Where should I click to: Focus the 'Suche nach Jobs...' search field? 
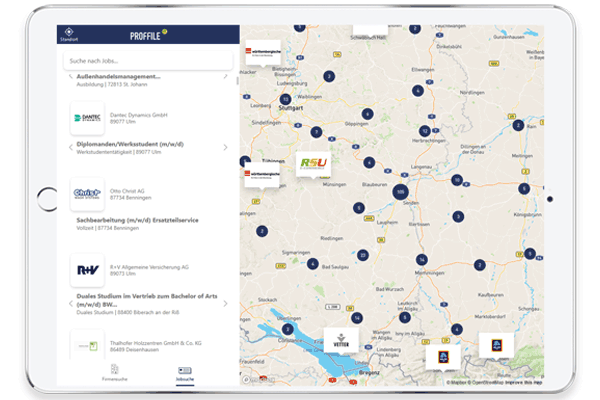tap(148, 61)
